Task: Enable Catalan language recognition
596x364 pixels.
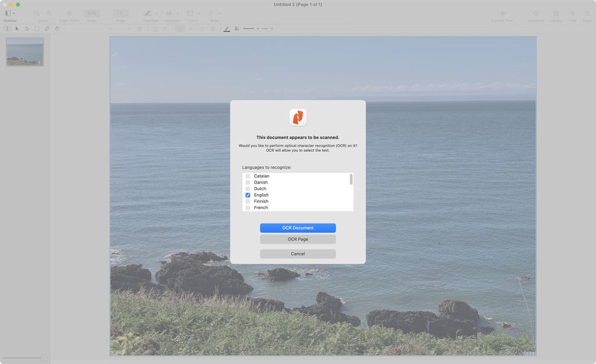Action: pos(247,176)
